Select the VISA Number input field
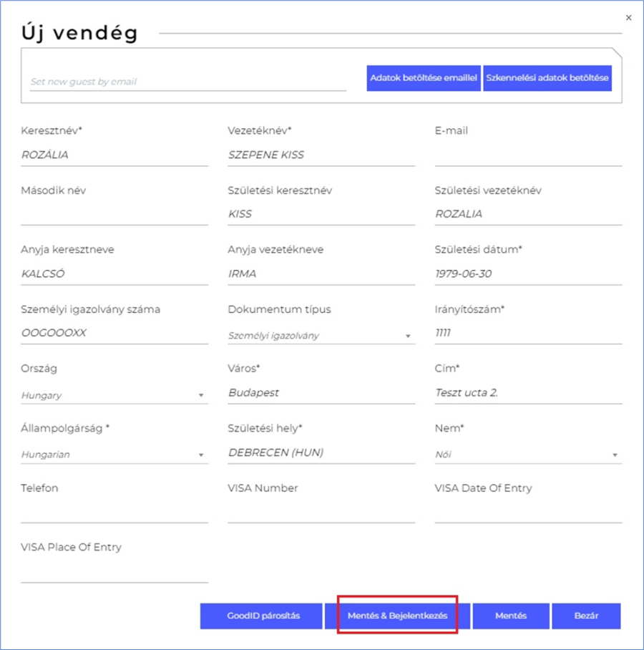Image resolution: width=644 pixels, height=650 pixels. (x=321, y=512)
